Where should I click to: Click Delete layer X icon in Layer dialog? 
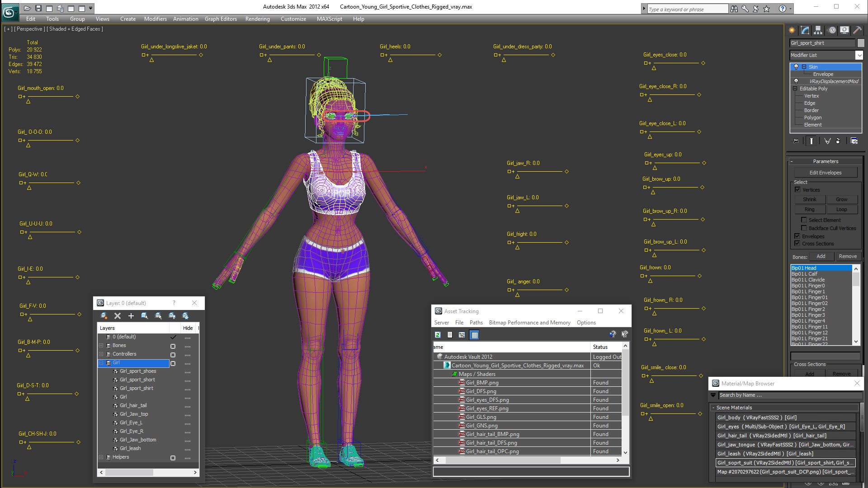pyautogui.click(x=118, y=316)
